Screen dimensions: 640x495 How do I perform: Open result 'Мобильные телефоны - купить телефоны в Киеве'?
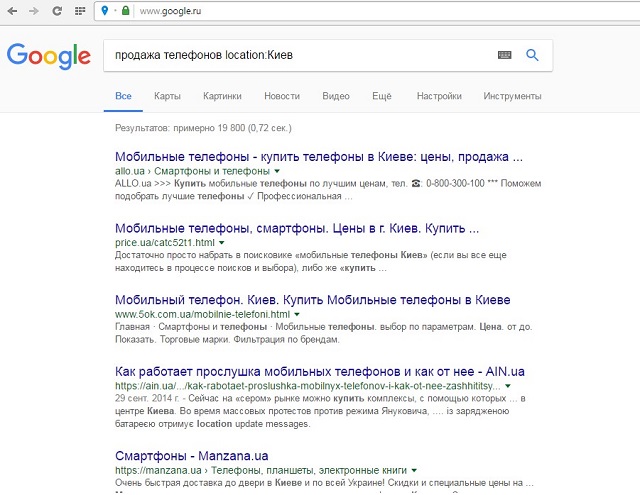tap(319, 157)
